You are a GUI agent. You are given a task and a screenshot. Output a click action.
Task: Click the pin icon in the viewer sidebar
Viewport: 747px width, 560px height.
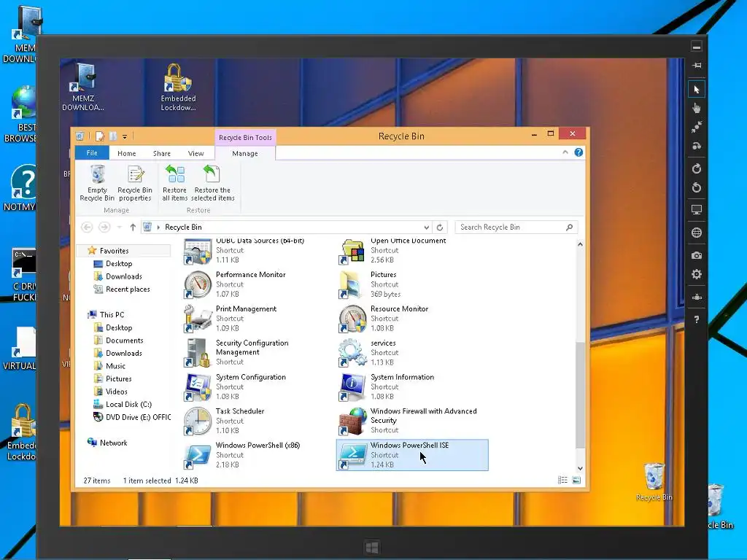pos(697,65)
